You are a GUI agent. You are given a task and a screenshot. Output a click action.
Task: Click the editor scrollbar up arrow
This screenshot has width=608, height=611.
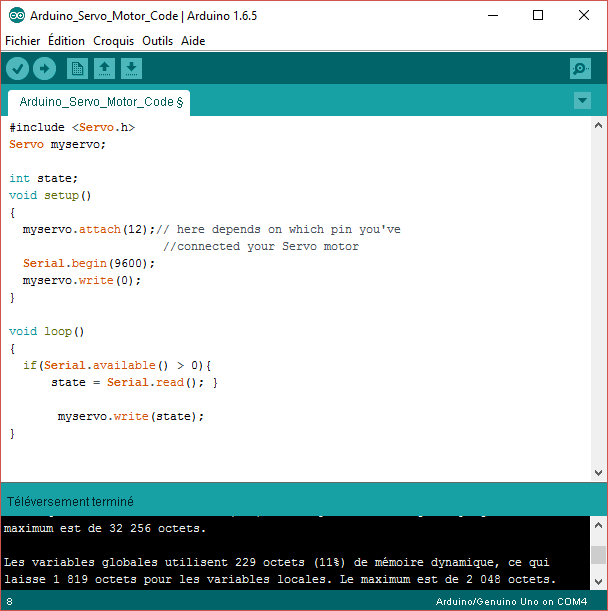coord(599,125)
